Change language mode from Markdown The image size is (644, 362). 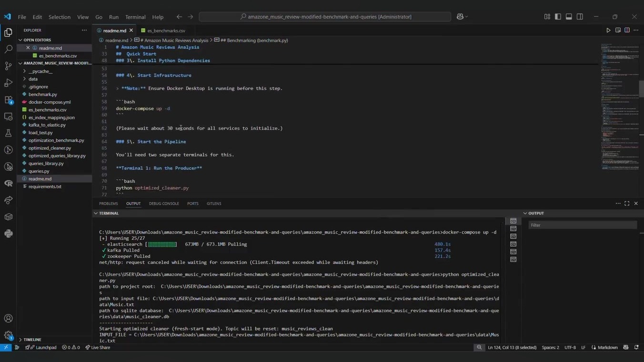(607, 348)
